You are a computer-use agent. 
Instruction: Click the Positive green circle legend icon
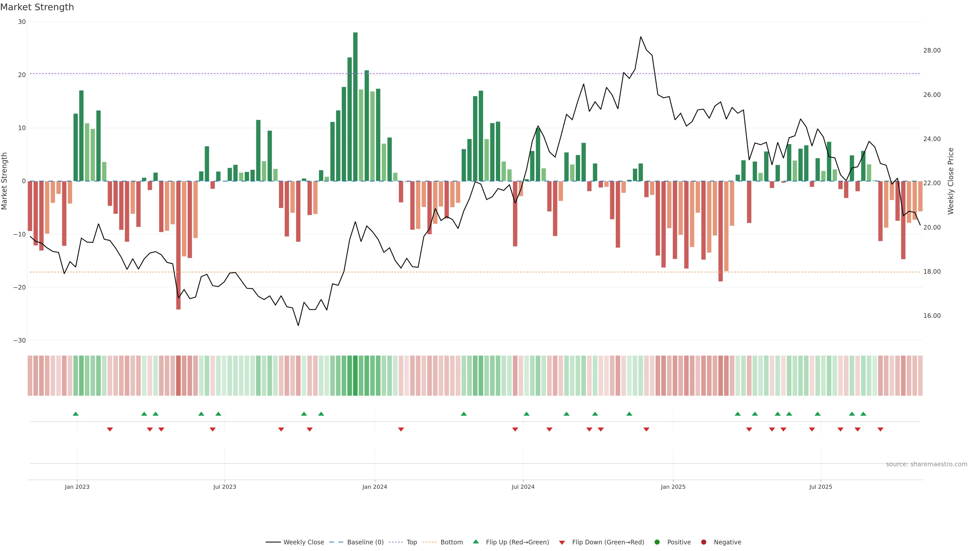657,542
